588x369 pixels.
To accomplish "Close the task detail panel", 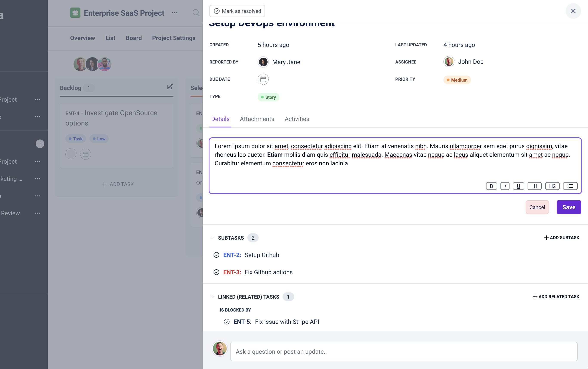I will (573, 11).
